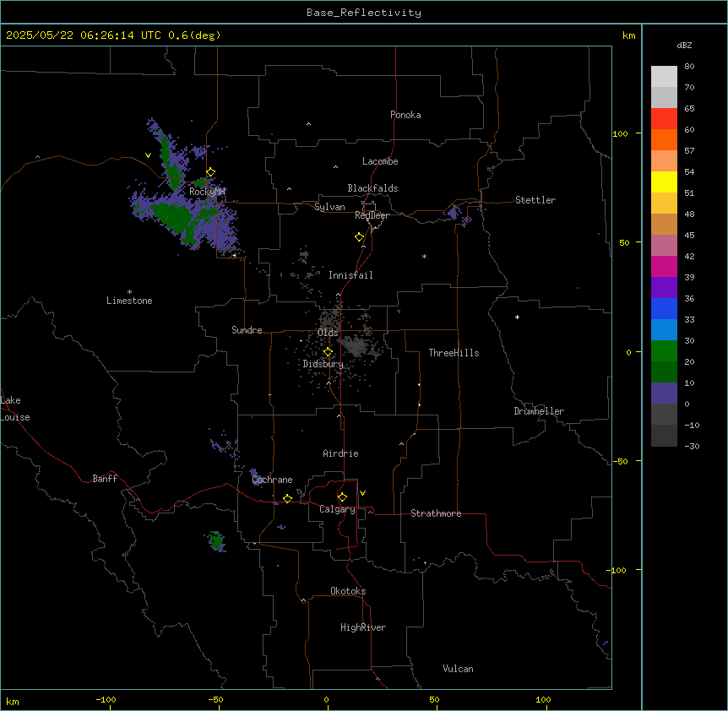Click the Lake Louise label
728x711 pixels.
point(15,409)
